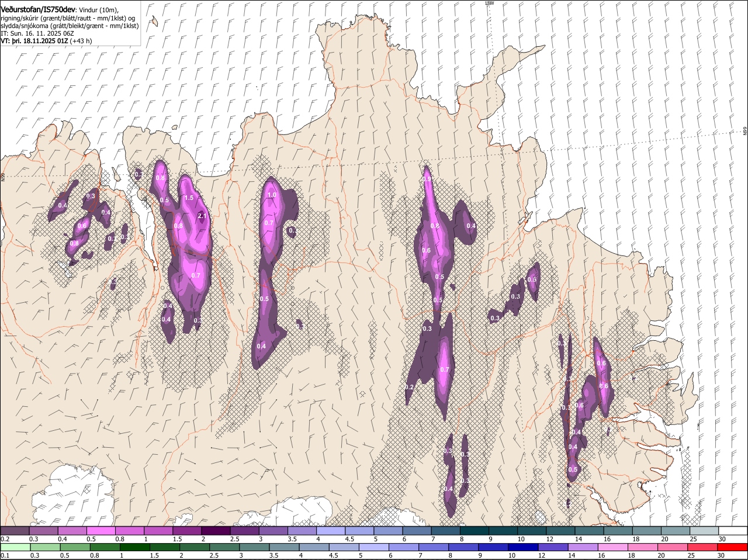
Task: Click the 0.2 label in the snow legend
Action: point(5,538)
